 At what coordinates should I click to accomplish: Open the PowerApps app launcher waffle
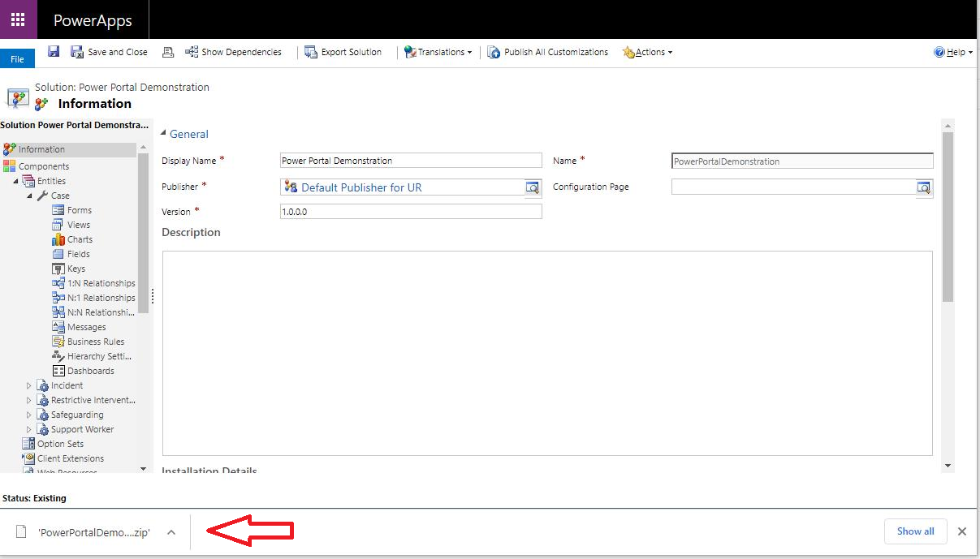pyautogui.click(x=18, y=19)
